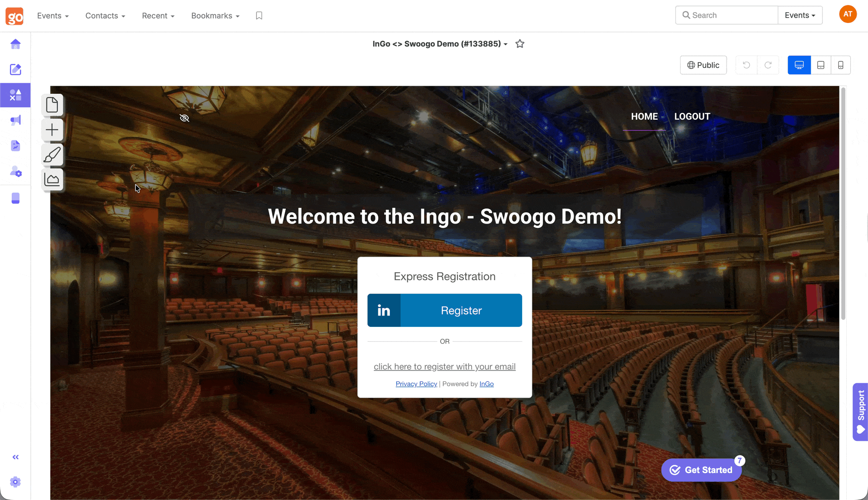The width and height of the screenshot is (868, 500).
Task: Open the paintbrush styling tool
Action: [52, 155]
